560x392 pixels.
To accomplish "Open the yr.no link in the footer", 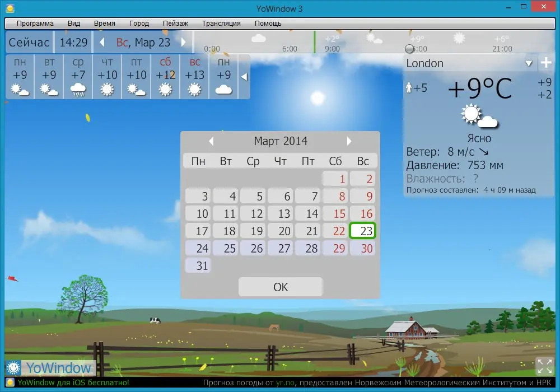I will (x=286, y=382).
